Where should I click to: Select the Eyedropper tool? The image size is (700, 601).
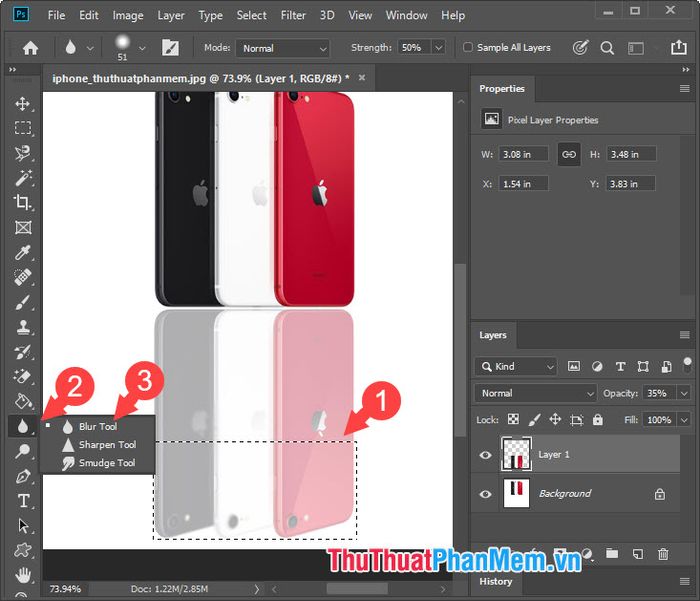coord(23,253)
